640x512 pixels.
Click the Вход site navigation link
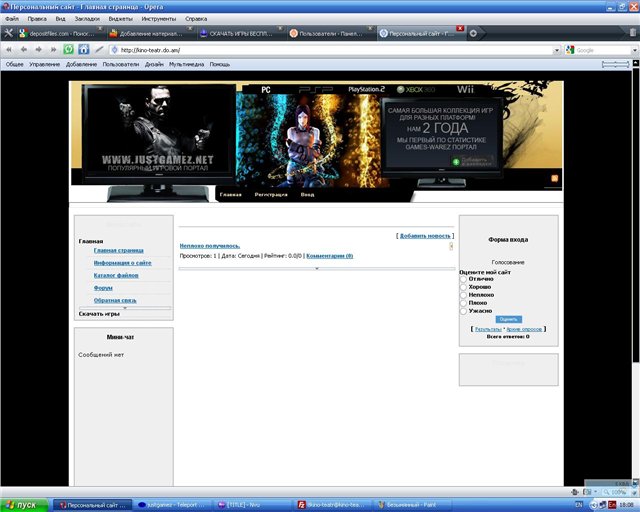(307, 195)
